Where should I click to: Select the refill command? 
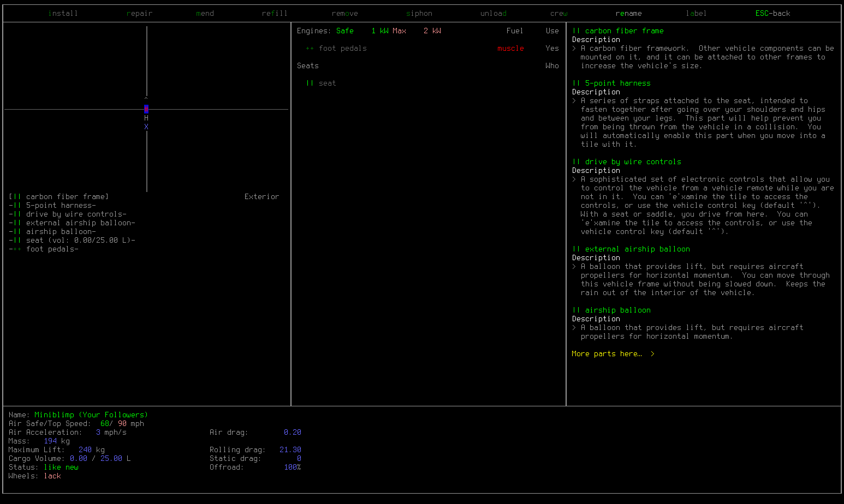click(275, 14)
